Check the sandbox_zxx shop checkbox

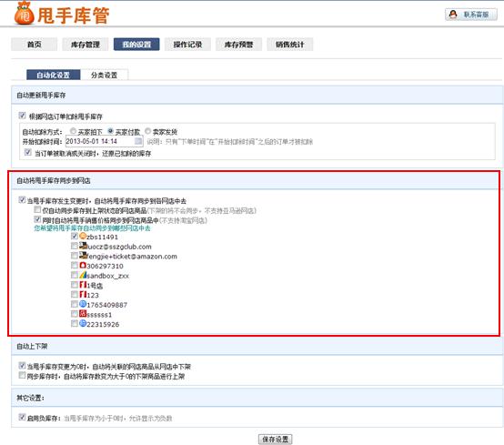coord(75,275)
